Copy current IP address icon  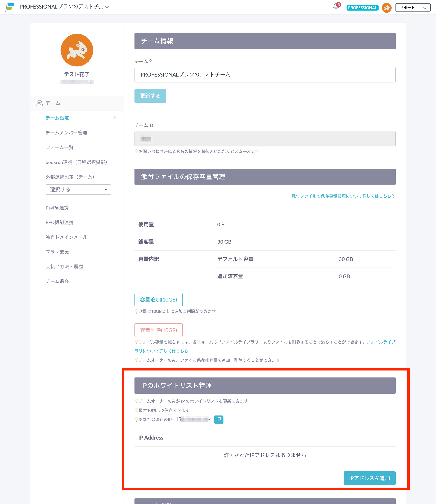pyautogui.click(x=218, y=419)
